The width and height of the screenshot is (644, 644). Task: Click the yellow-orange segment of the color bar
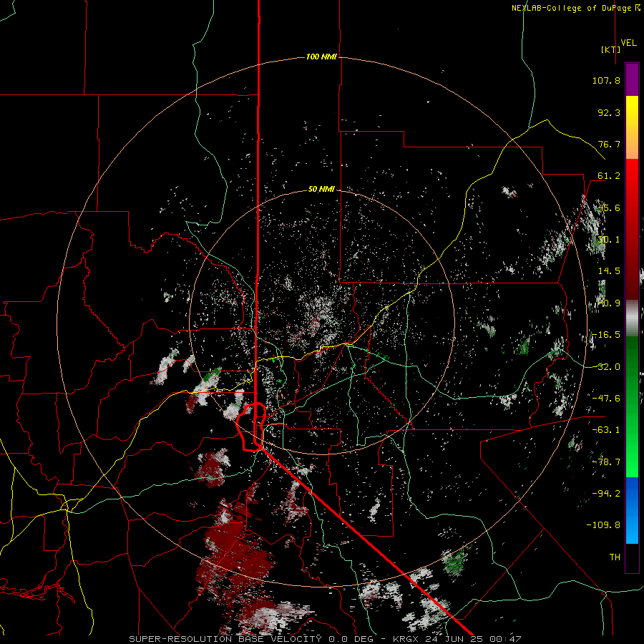click(x=632, y=127)
